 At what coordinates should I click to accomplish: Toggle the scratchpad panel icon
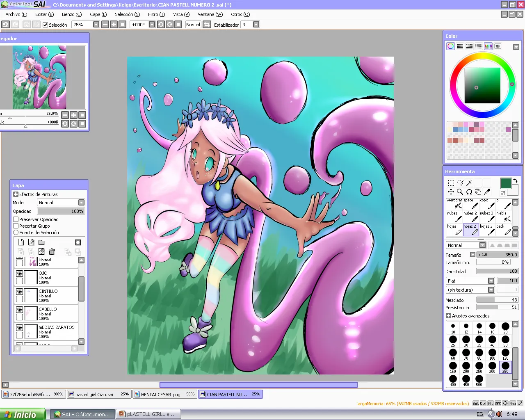[x=498, y=46]
